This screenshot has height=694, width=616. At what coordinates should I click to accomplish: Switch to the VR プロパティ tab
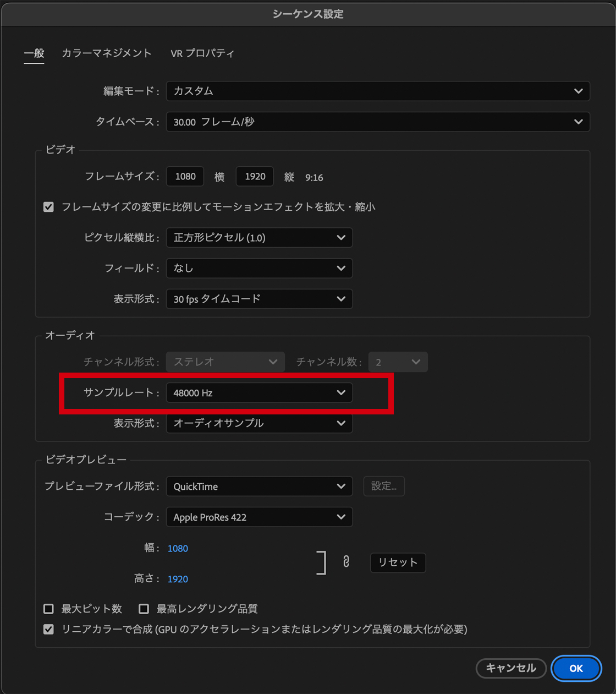click(202, 53)
